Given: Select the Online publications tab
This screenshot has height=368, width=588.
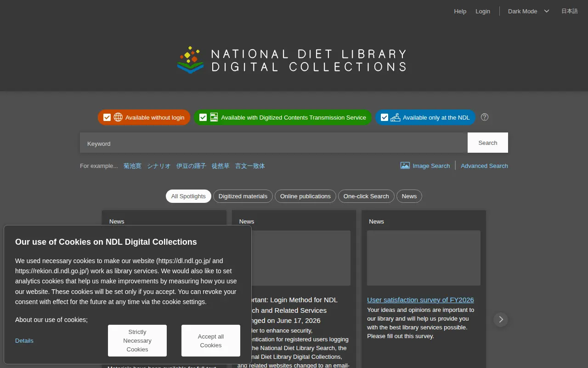Looking at the screenshot, I should pos(305,196).
